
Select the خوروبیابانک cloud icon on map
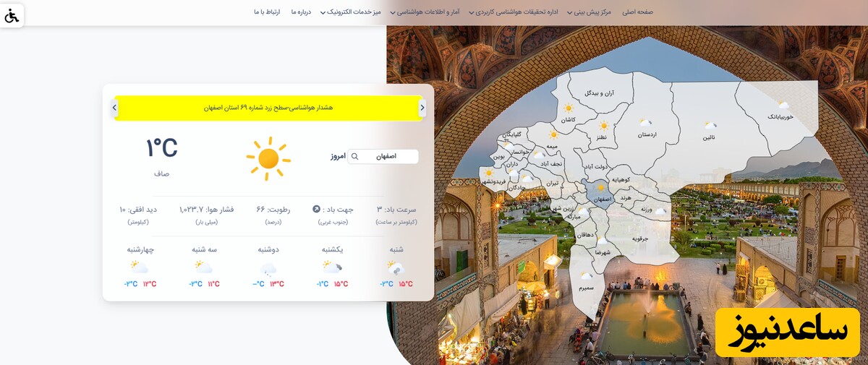pyautogui.click(x=783, y=106)
